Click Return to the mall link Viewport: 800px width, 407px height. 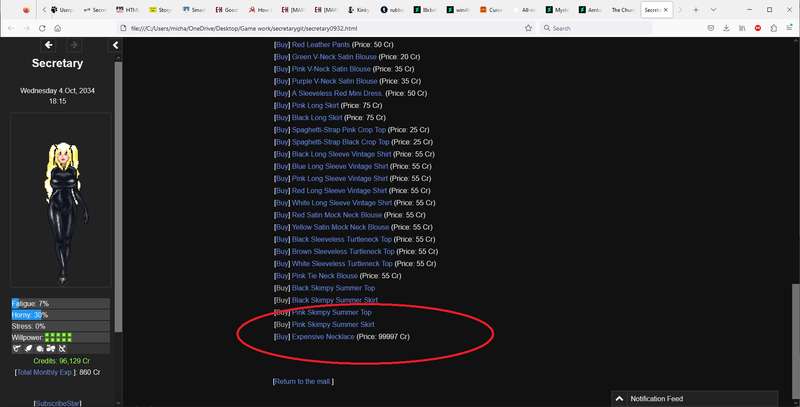tap(303, 381)
